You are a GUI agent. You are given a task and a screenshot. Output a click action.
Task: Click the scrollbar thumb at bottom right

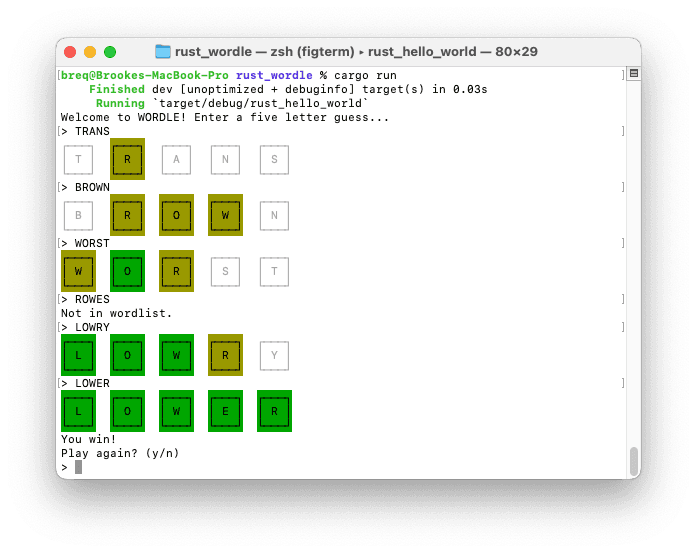(633, 461)
